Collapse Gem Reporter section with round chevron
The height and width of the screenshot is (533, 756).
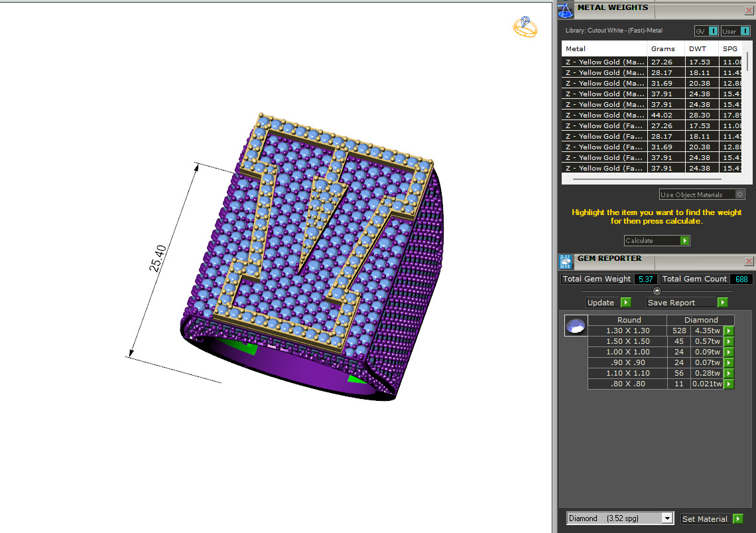(x=657, y=291)
